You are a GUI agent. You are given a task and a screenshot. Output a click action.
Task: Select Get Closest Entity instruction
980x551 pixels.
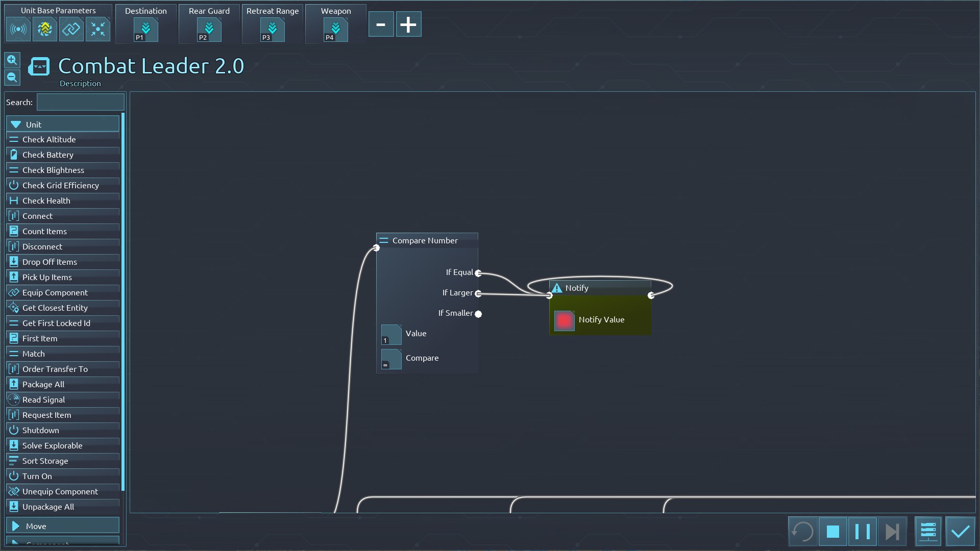[55, 308]
